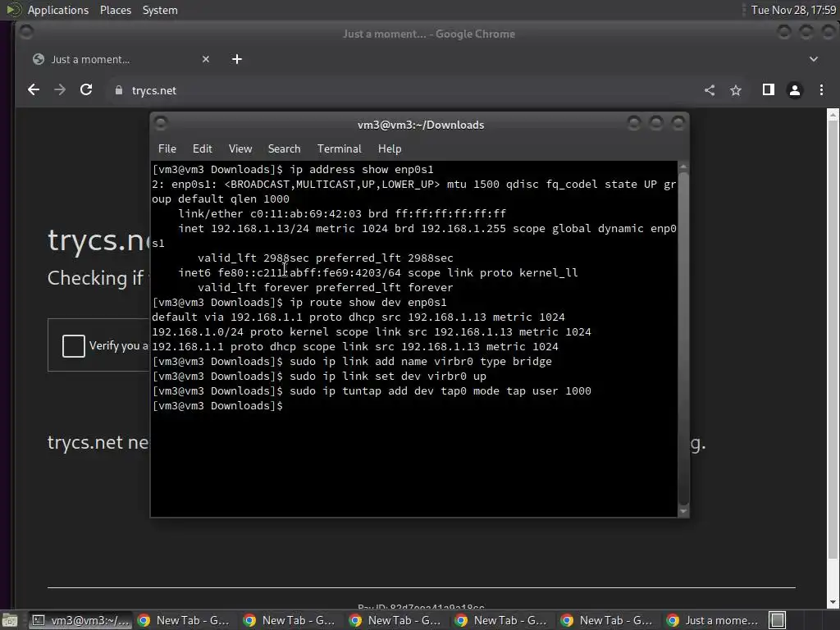Click the terminal scrollbar down arrow
The image size is (840, 630).
point(683,512)
